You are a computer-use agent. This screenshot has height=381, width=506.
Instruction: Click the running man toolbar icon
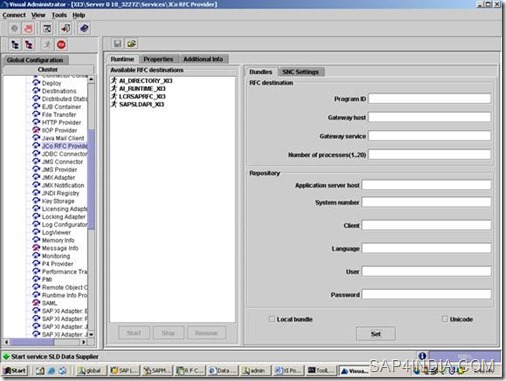tap(47, 45)
